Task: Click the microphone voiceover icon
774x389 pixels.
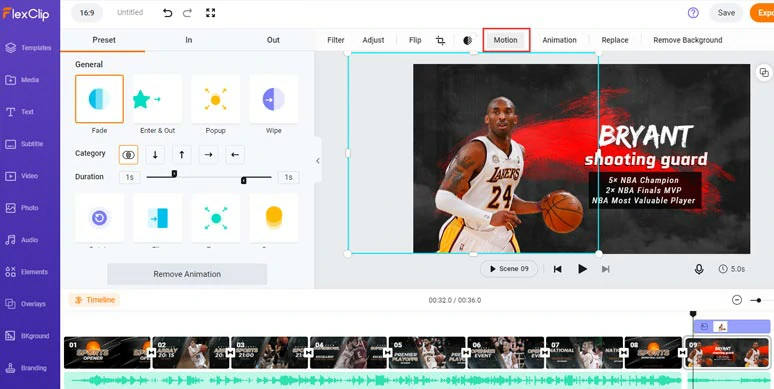Action: (699, 269)
